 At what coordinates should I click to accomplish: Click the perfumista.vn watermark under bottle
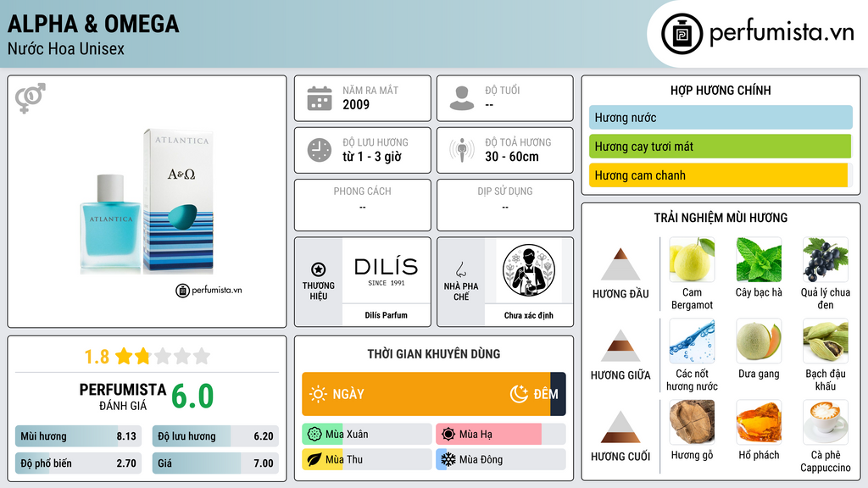click(209, 290)
